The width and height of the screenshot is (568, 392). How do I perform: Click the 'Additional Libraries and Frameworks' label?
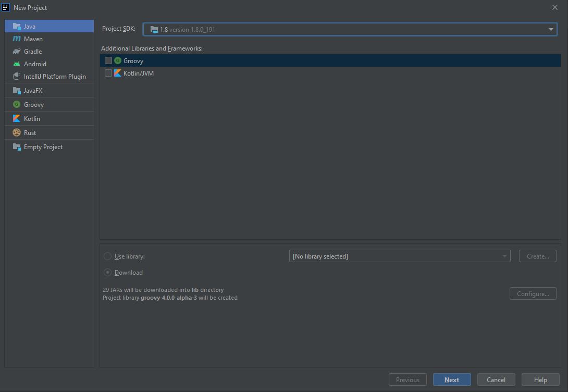[152, 48]
